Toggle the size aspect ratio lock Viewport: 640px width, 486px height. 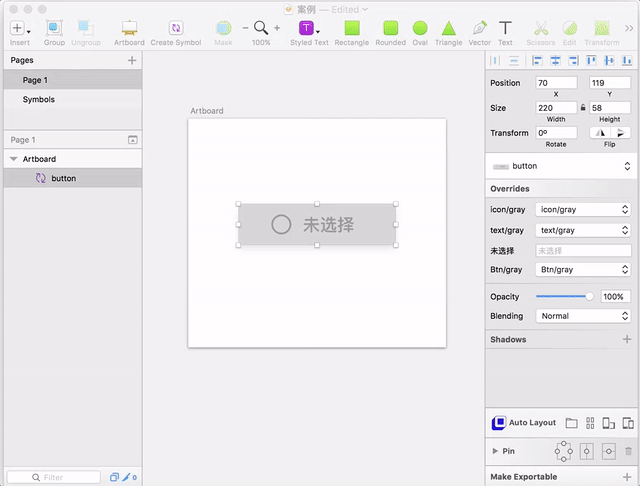click(x=583, y=108)
